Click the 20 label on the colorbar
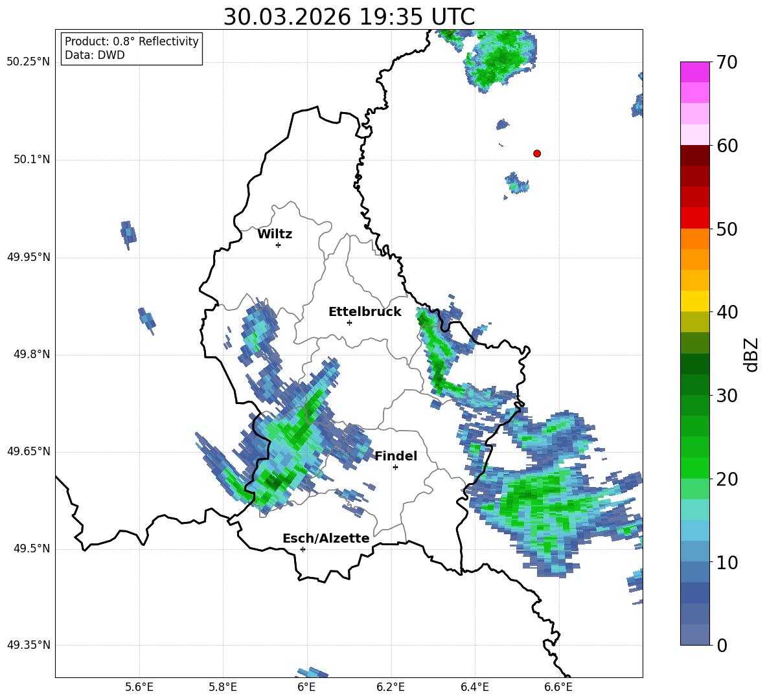Viewport: 767px width, 700px height. pyautogui.click(x=727, y=479)
